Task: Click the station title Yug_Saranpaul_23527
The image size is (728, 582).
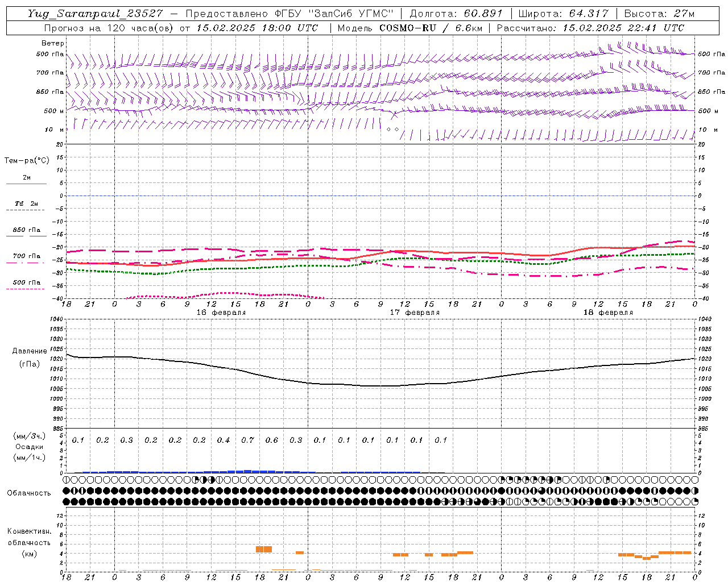Action: point(95,14)
